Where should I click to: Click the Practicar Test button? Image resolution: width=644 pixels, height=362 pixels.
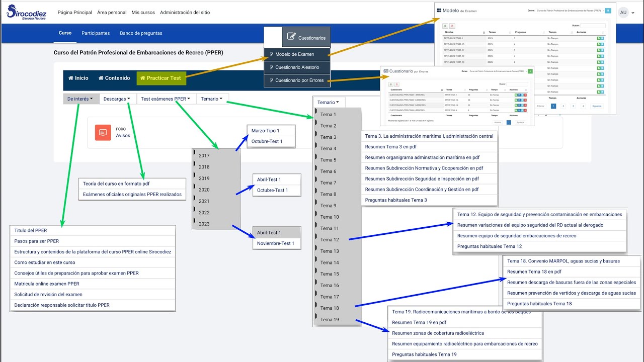(160, 78)
